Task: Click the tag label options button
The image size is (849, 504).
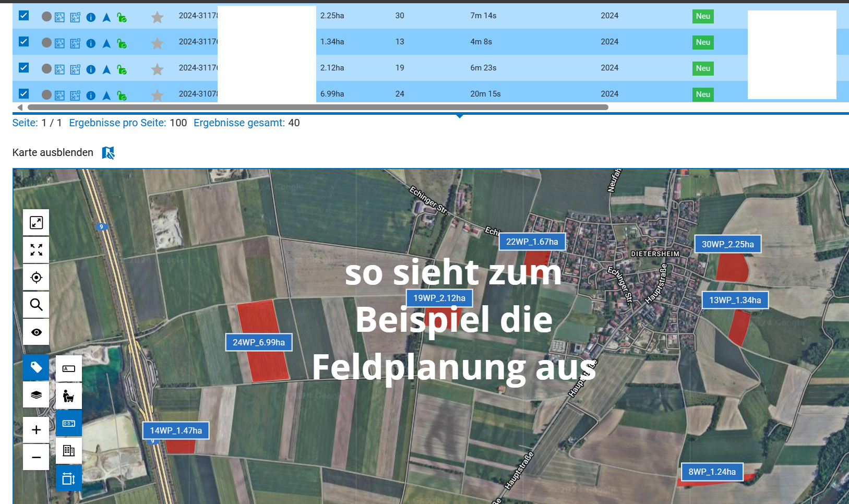Action: click(36, 368)
